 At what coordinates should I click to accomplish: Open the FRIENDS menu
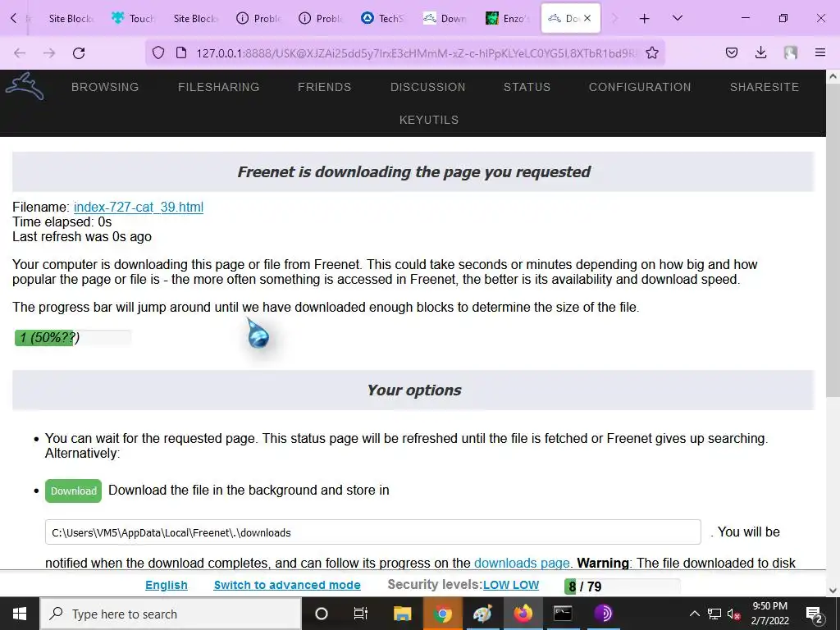325,87
